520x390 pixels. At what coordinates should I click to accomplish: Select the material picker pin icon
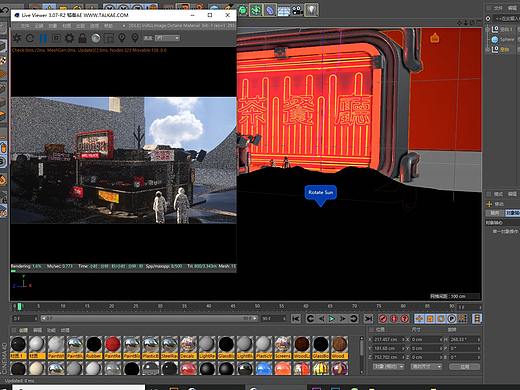122,38
